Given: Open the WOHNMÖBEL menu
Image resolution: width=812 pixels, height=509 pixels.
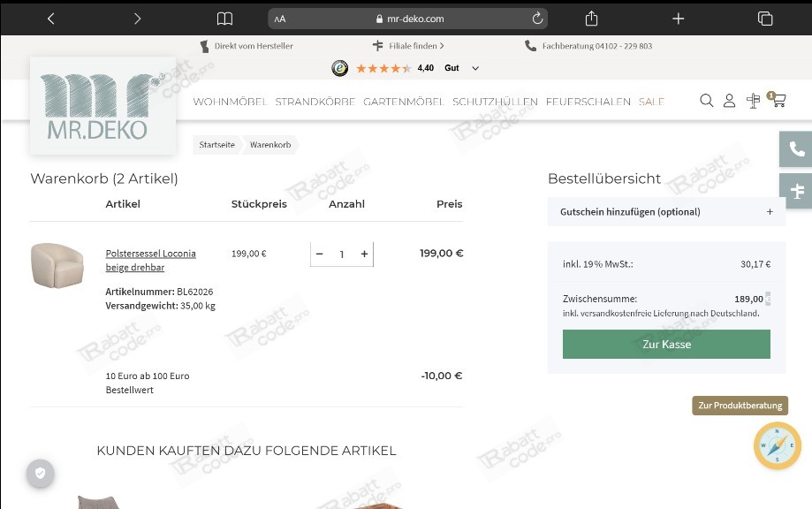Looking at the screenshot, I should [x=230, y=102].
